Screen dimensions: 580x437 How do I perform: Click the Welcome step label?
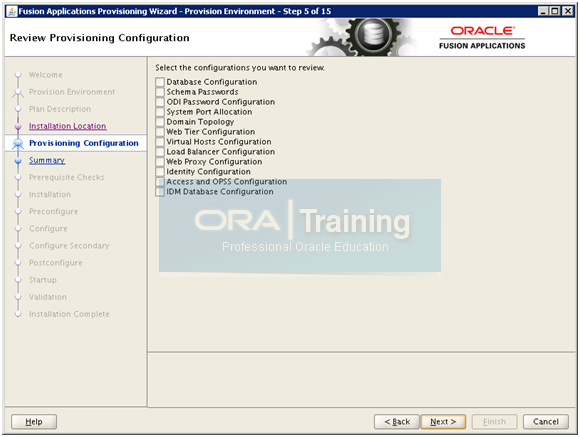tap(46, 75)
